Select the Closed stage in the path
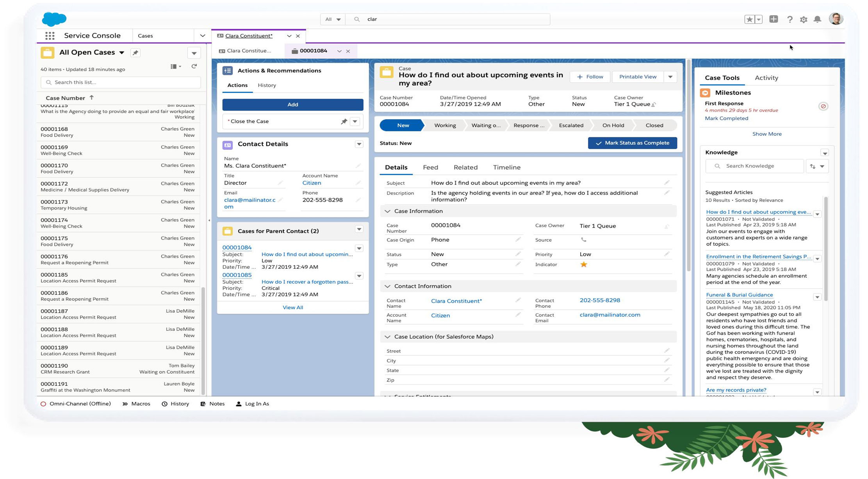Image resolution: width=868 pixels, height=479 pixels. tap(654, 125)
